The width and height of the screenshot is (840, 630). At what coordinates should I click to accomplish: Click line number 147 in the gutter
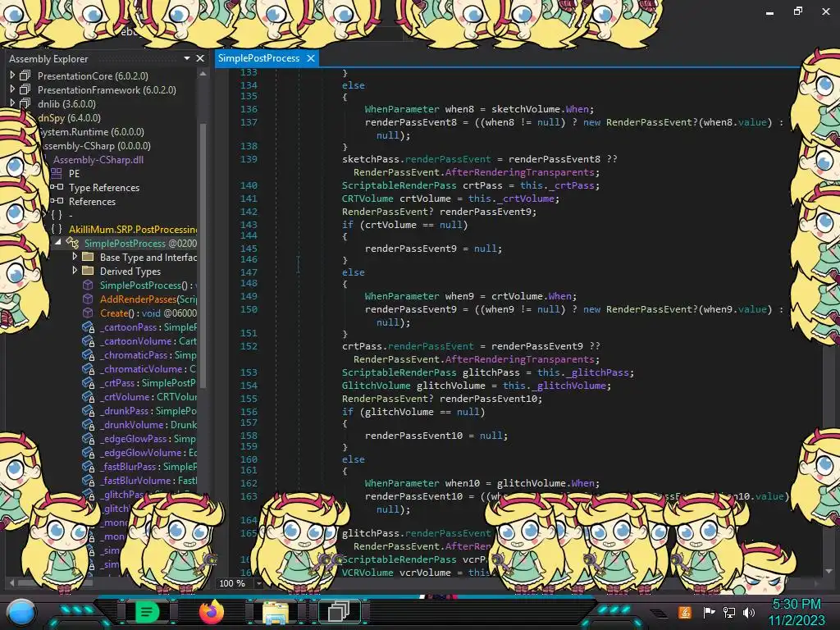[249, 272]
